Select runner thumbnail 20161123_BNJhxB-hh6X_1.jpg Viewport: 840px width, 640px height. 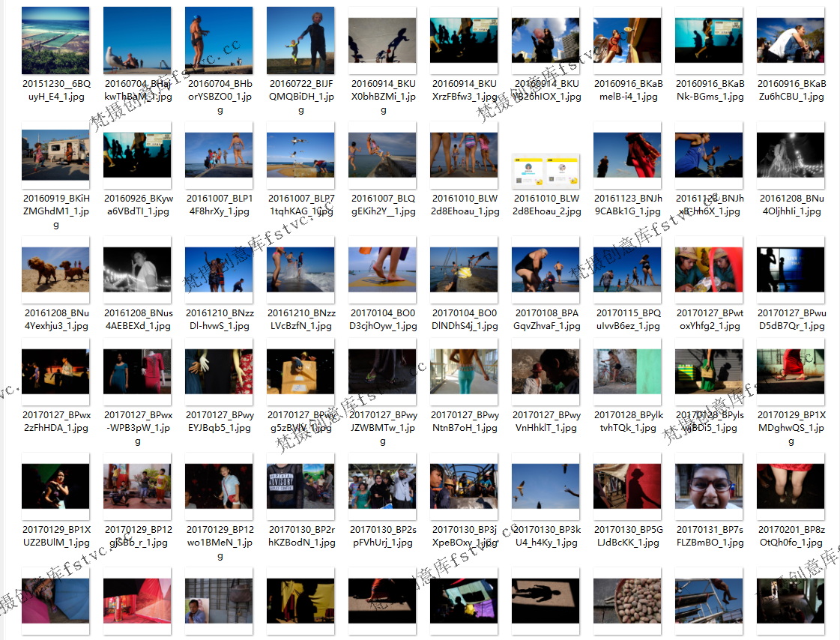click(709, 155)
